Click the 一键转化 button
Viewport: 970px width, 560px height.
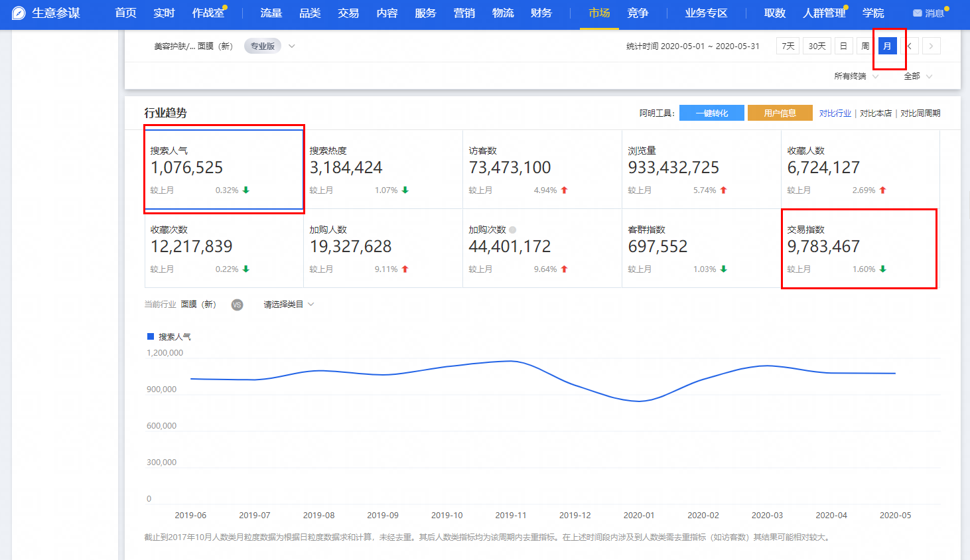pos(712,113)
